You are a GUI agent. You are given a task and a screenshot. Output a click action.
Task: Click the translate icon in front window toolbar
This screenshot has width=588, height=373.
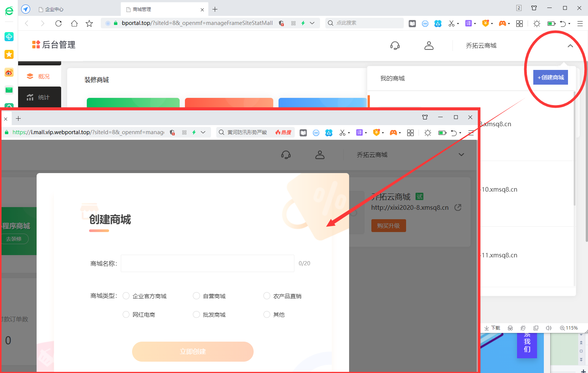359,133
